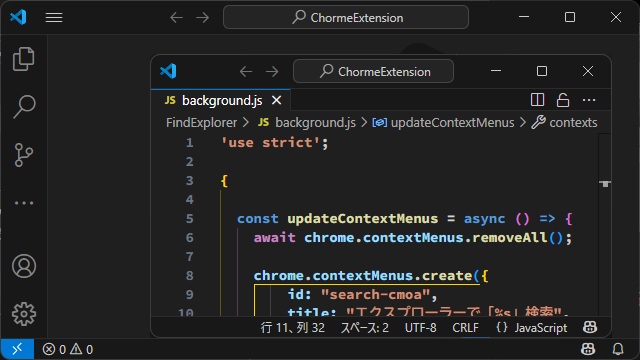Viewport: 640px width, 360px height.
Task: Open the hamburger application menu
Action: [54, 18]
